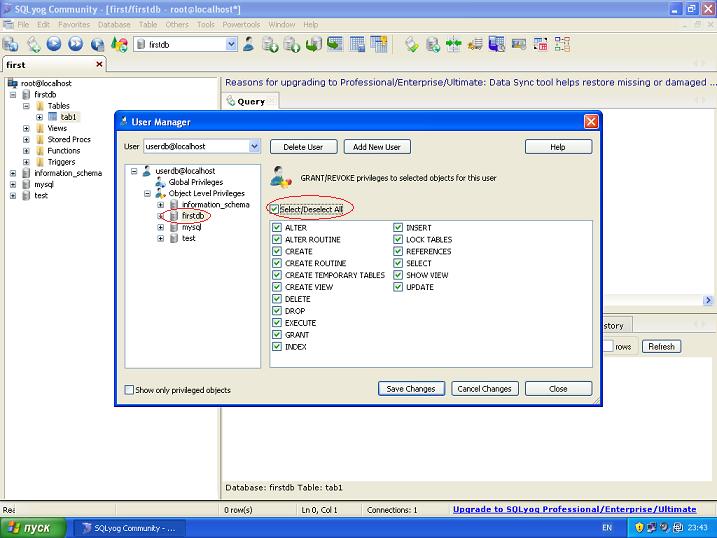Click the schema synchronization green arrows icon
The width and height of the screenshot is (717, 538).
tap(454, 44)
